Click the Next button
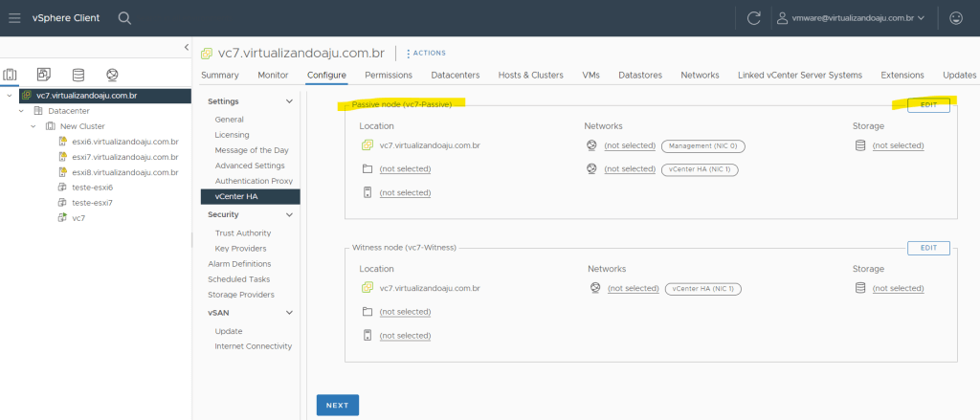This screenshot has width=980, height=420. [337, 405]
